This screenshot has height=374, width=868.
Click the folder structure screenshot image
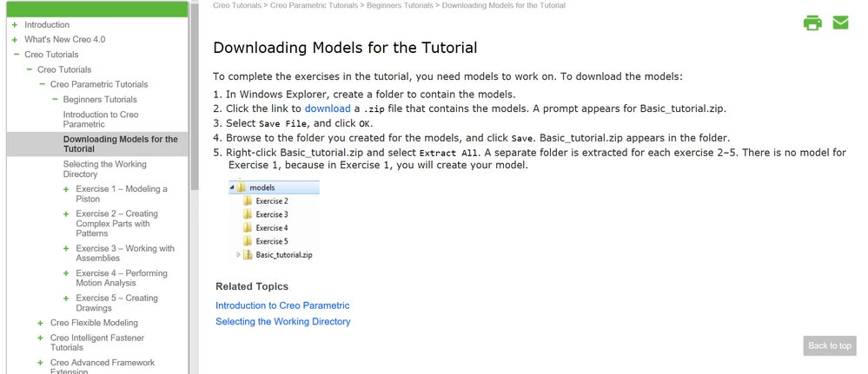(274, 220)
